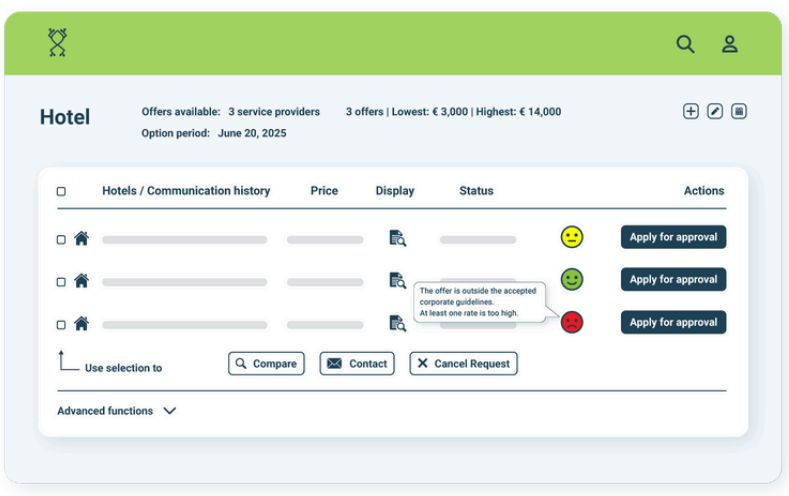Click the Display column header
This screenshot has height=496, width=789.
395,191
